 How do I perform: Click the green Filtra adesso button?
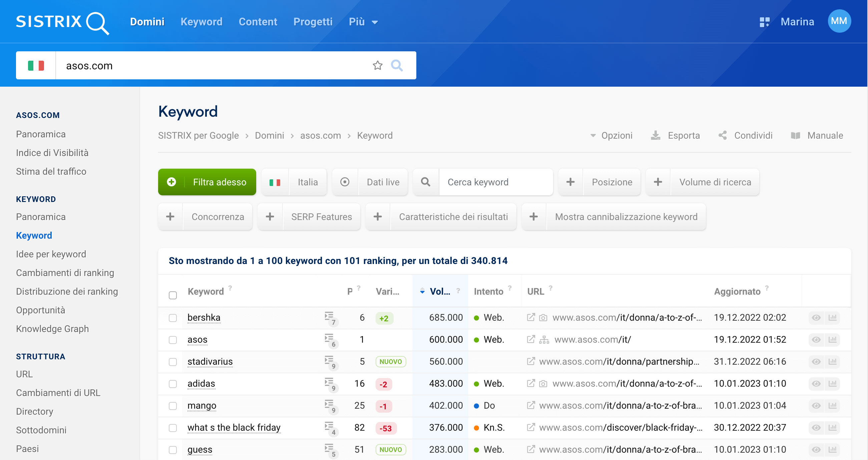[207, 182]
